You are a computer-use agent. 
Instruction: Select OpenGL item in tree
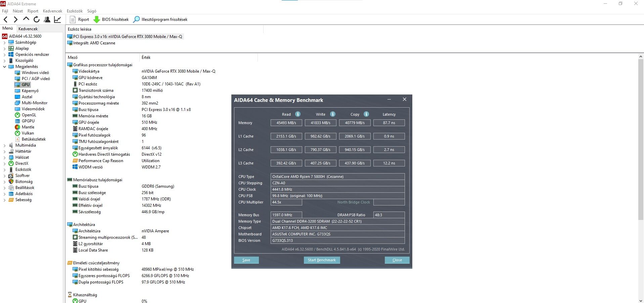tap(26, 115)
